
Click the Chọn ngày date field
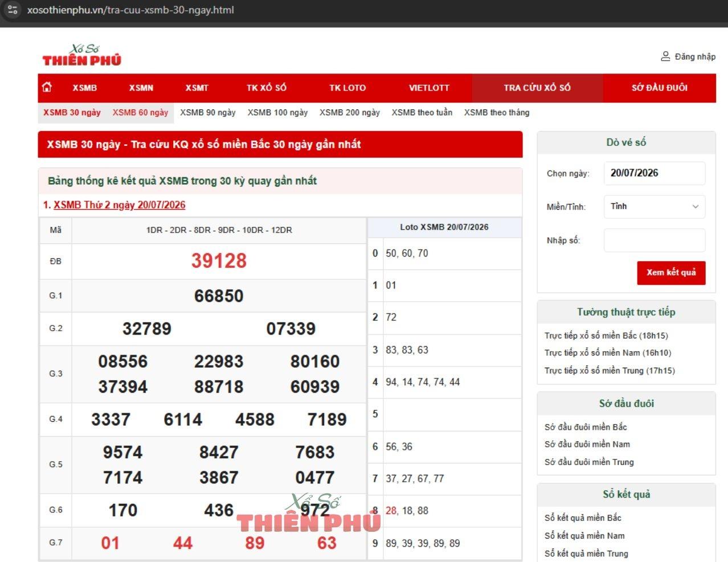click(x=655, y=173)
